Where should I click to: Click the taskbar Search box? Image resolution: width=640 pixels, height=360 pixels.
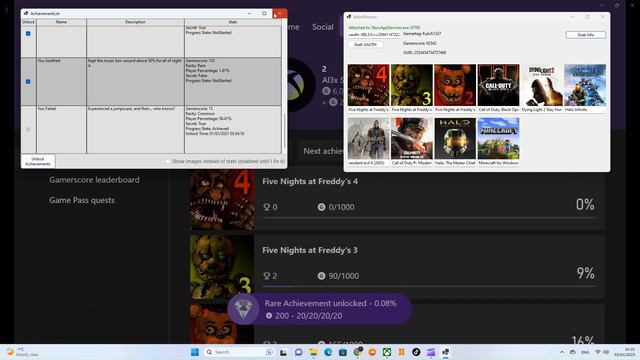click(x=239, y=352)
